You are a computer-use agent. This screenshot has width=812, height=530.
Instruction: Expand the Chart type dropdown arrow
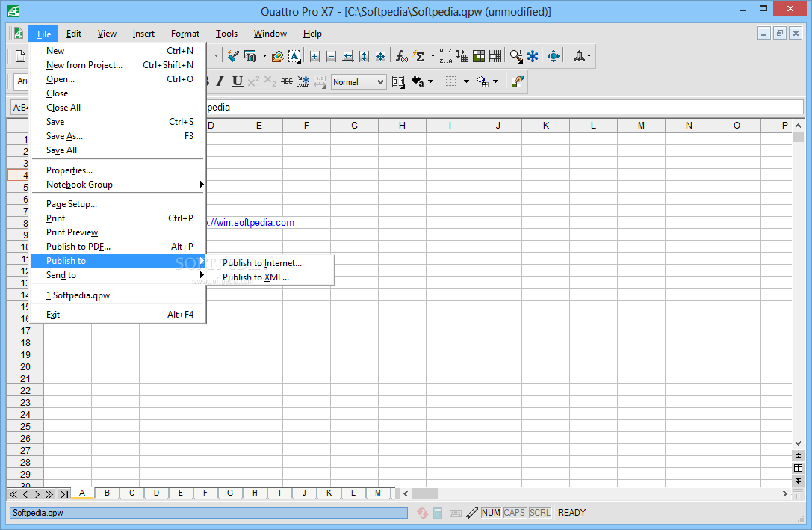[264, 56]
